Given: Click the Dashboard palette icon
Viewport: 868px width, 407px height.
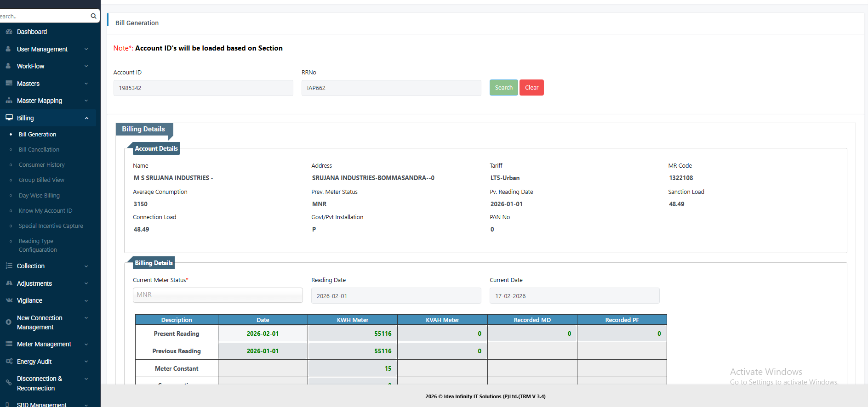Looking at the screenshot, I should point(9,32).
